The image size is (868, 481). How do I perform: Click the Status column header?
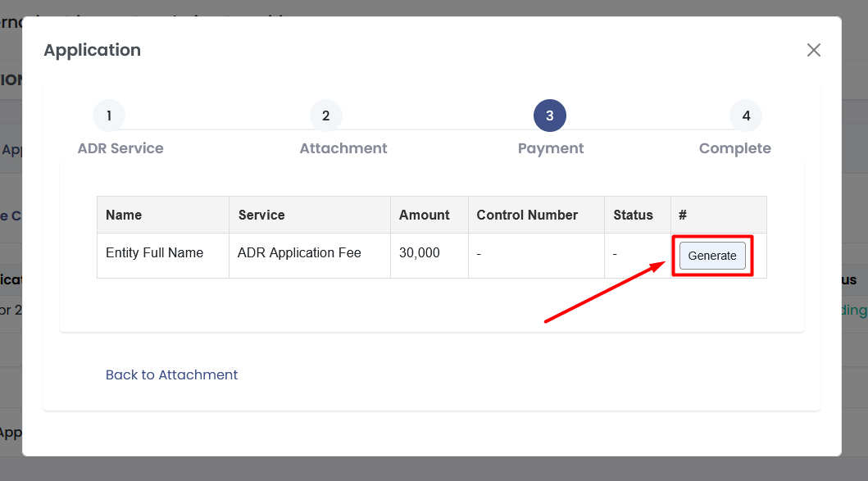633,215
